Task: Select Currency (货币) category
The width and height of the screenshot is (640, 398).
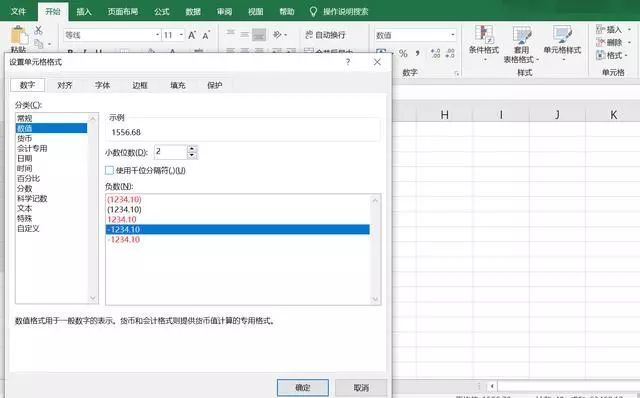Action: coord(51,138)
